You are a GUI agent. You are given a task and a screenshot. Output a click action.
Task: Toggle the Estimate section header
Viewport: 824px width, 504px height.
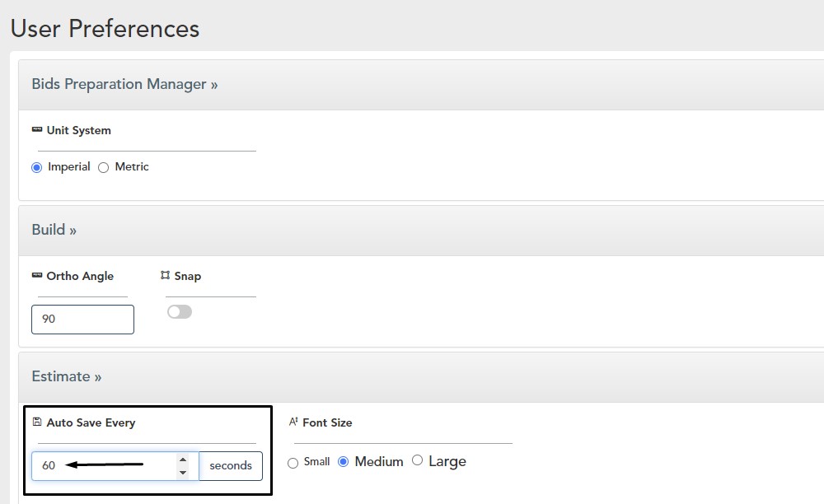67,376
